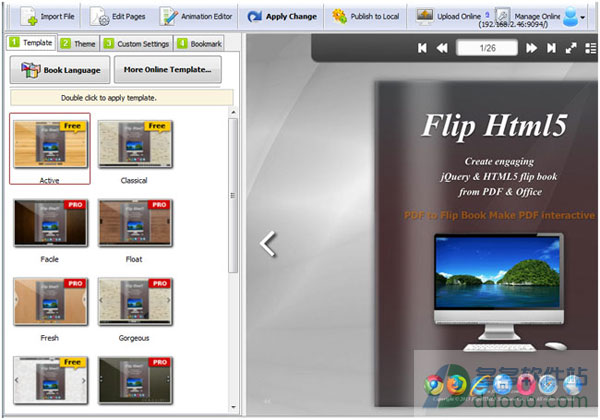Click the Manage Online wrench icon

[x=503, y=16]
